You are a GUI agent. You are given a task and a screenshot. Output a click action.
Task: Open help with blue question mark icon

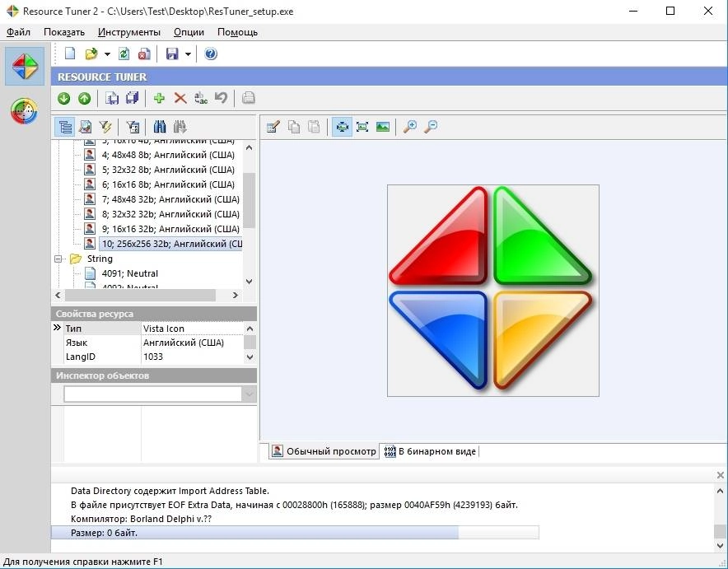coord(211,54)
